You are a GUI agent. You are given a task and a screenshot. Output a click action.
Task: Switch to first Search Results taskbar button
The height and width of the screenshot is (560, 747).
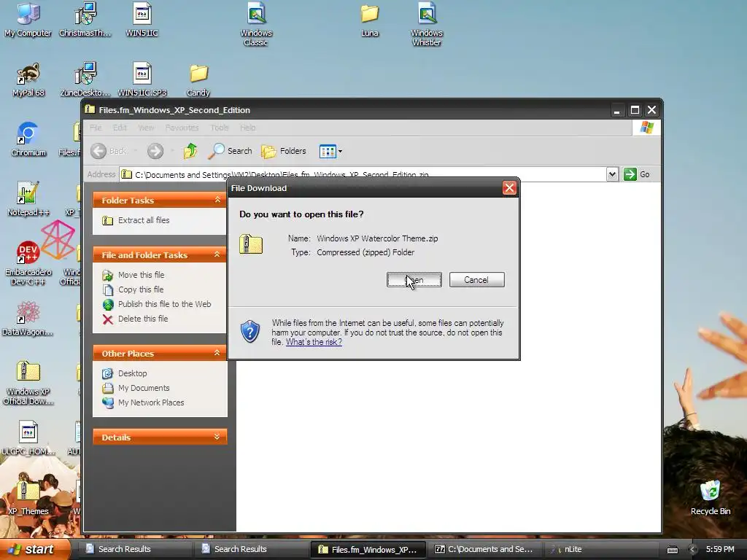click(134, 549)
